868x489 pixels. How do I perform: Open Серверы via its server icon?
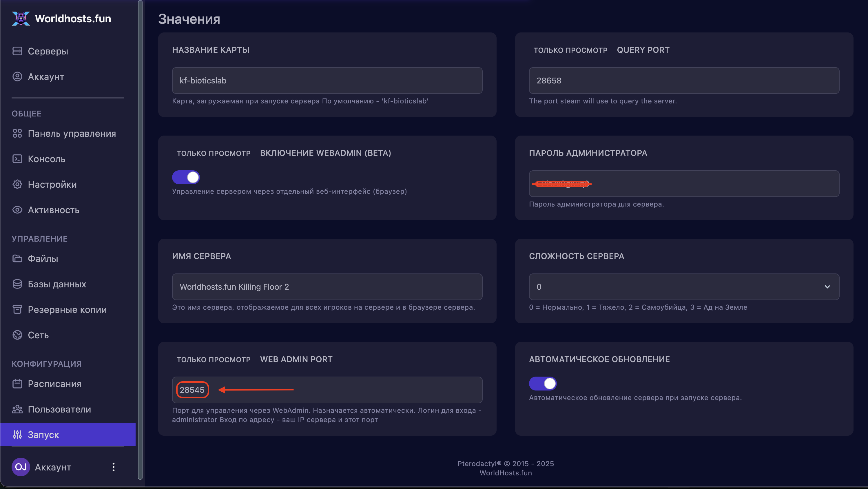click(x=17, y=51)
